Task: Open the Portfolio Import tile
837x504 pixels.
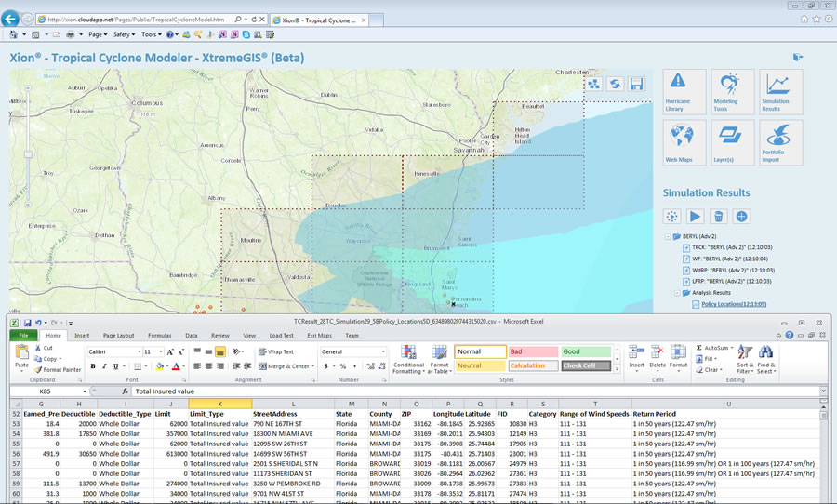Action: [781, 142]
